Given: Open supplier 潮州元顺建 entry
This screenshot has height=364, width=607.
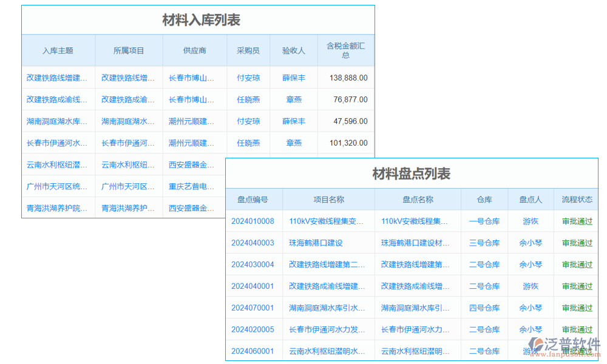Looking at the screenshot, I should [x=194, y=121].
